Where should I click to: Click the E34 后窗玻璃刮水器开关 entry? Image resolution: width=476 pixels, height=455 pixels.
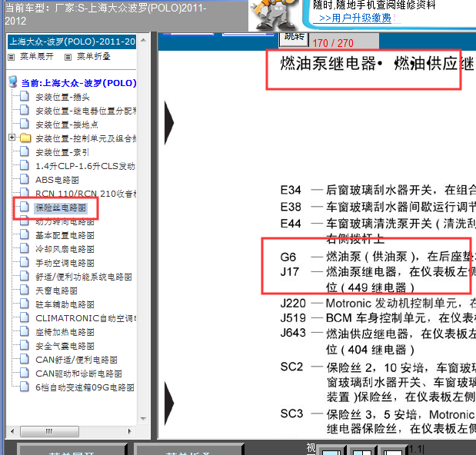coord(378,190)
